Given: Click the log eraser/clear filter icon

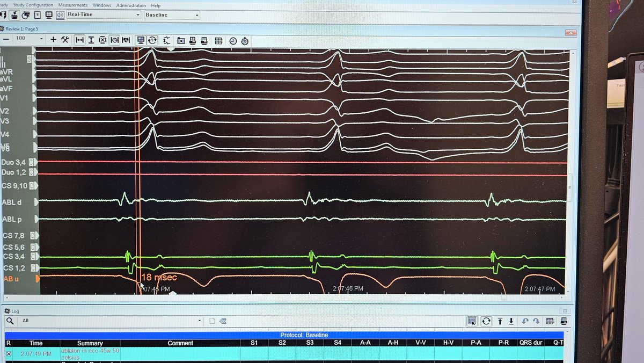Looking at the screenshot, I should 222,321.
